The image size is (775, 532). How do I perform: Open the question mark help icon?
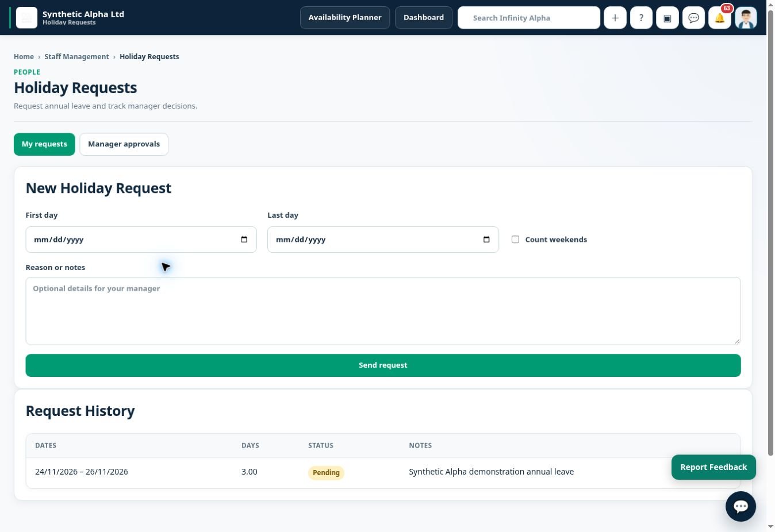[641, 18]
